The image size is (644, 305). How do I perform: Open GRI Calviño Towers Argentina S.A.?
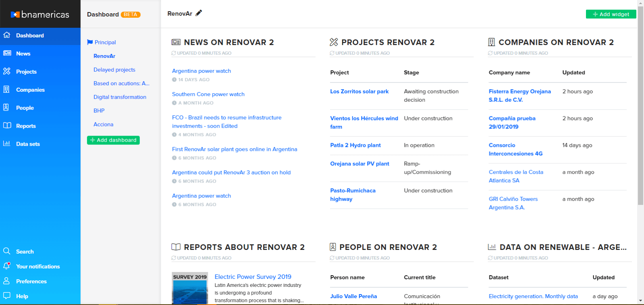coord(513,203)
